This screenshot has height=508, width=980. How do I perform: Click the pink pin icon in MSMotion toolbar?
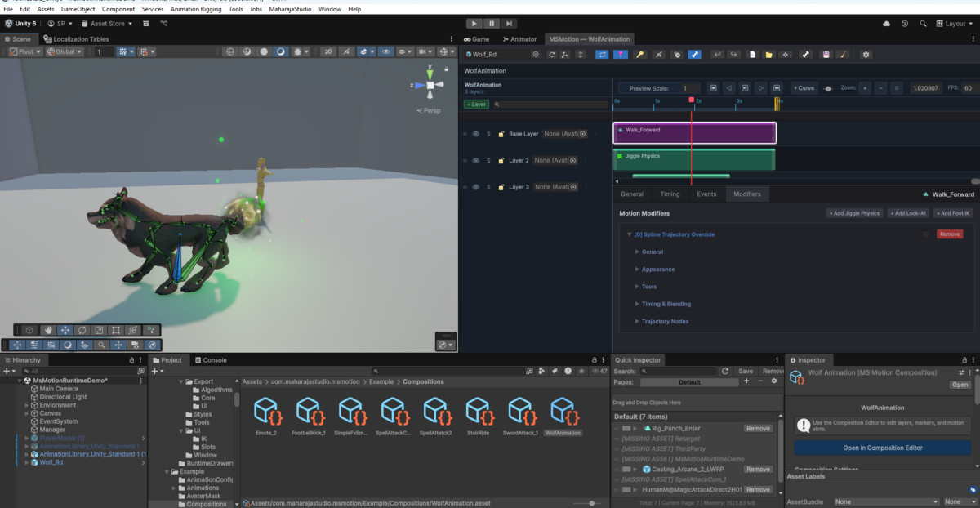(621, 55)
